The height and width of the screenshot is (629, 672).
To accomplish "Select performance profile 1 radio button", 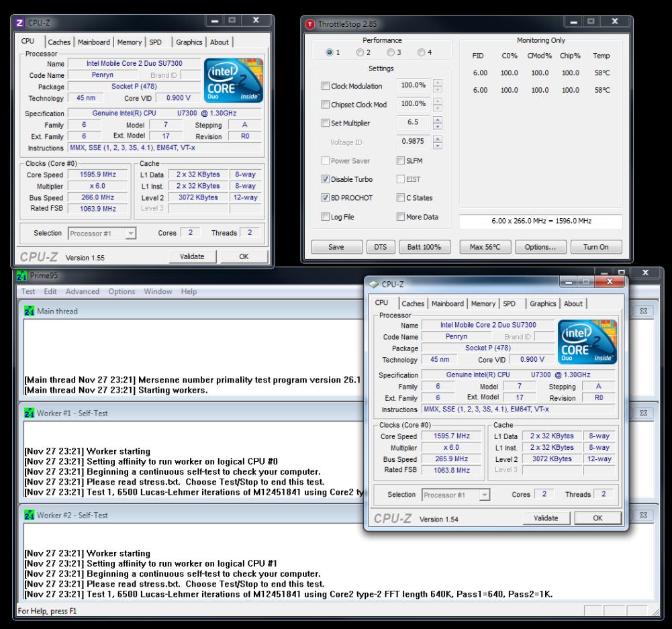I will click(x=329, y=52).
